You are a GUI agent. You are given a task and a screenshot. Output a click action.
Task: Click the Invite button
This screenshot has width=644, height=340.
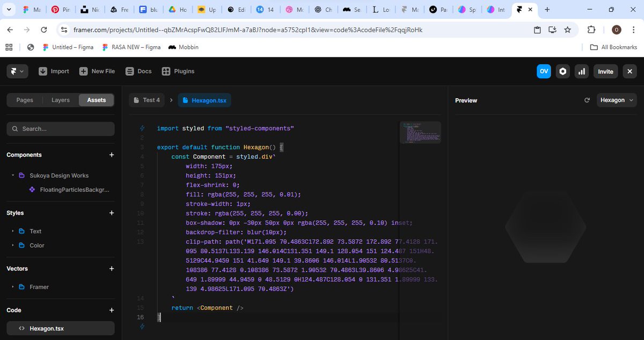(x=605, y=71)
